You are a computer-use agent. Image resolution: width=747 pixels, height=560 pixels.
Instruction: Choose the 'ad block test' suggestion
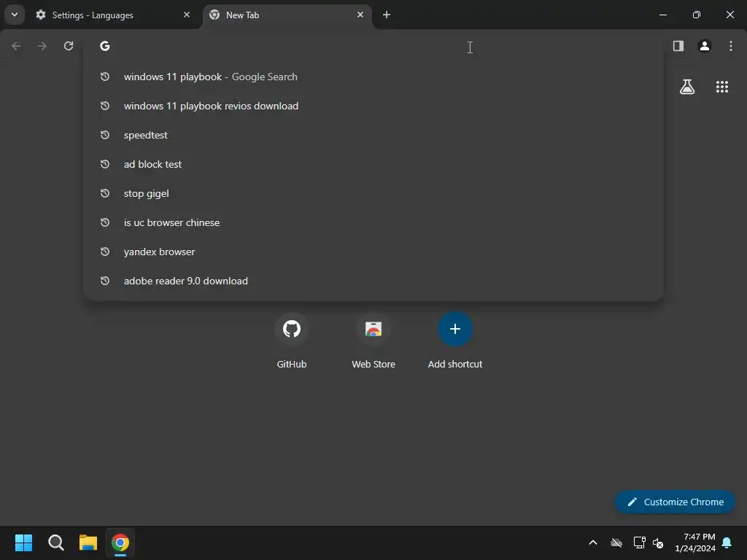pos(373,164)
